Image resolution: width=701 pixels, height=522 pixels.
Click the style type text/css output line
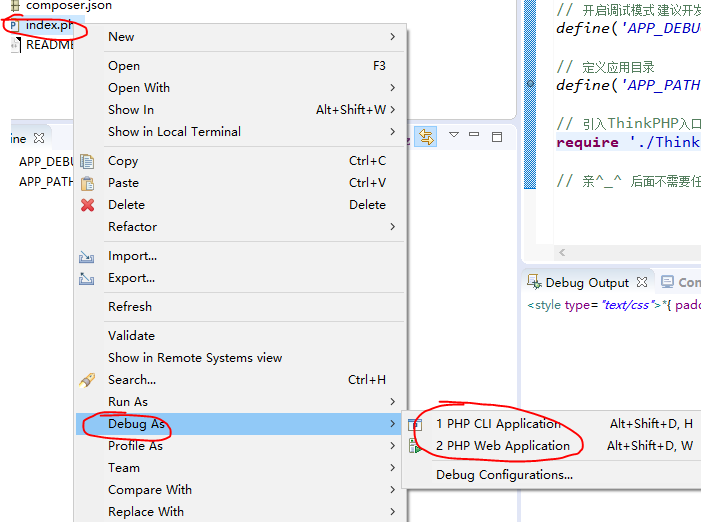point(614,305)
